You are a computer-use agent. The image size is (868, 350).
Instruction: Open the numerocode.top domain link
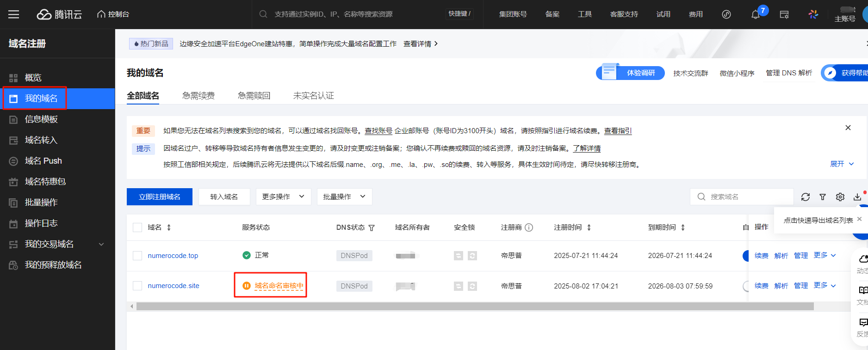point(173,256)
